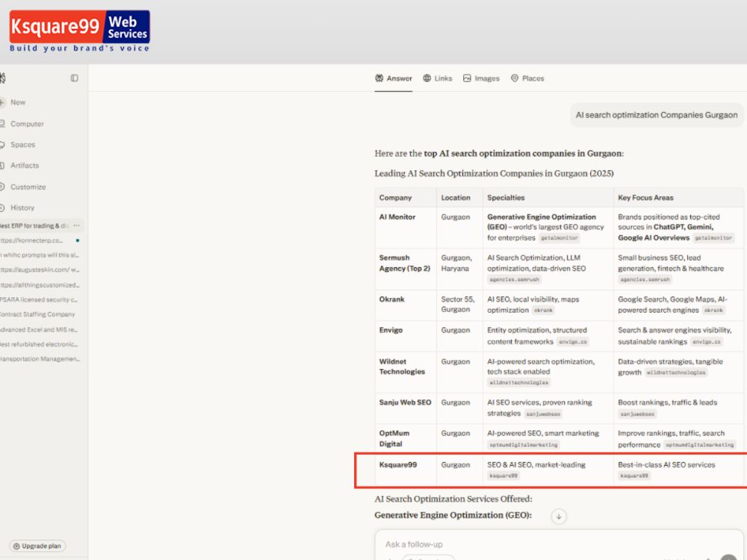Open the ksquare99 citation in Specialties column

(x=503, y=476)
